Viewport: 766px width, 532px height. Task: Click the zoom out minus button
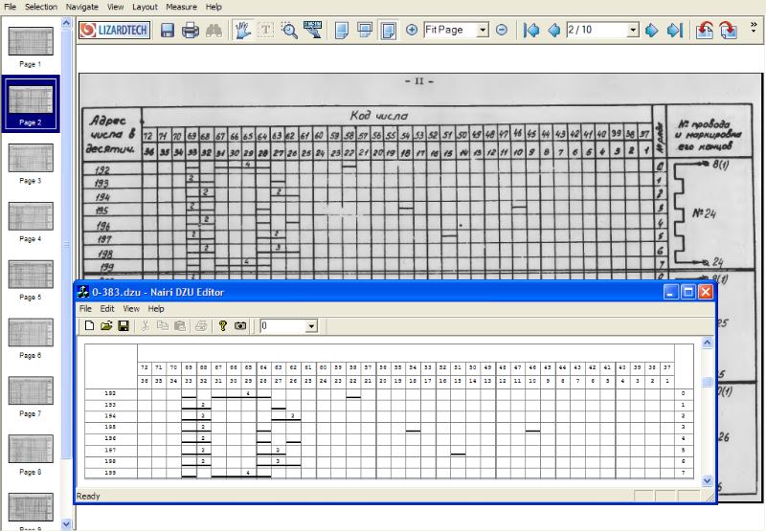(501, 30)
